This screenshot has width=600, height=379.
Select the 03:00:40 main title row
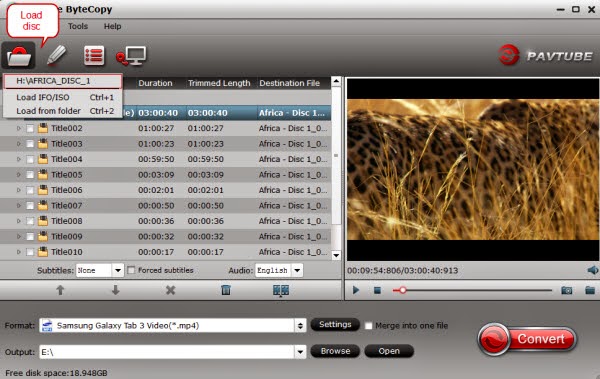tap(165, 113)
